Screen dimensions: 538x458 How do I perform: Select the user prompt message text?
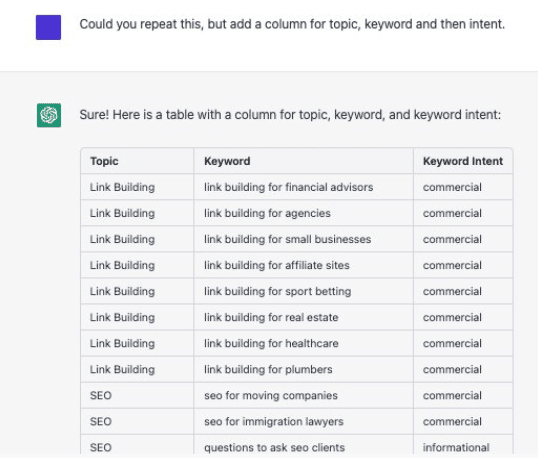(x=292, y=24)
